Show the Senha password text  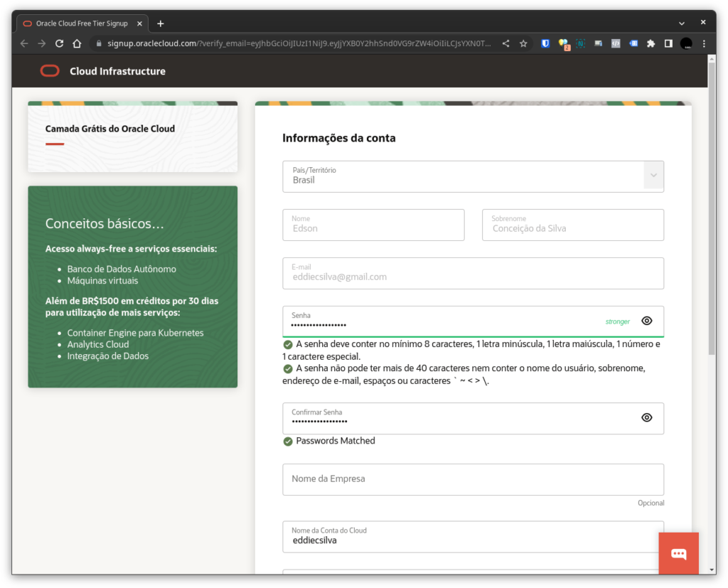click(x=647, y=321)
